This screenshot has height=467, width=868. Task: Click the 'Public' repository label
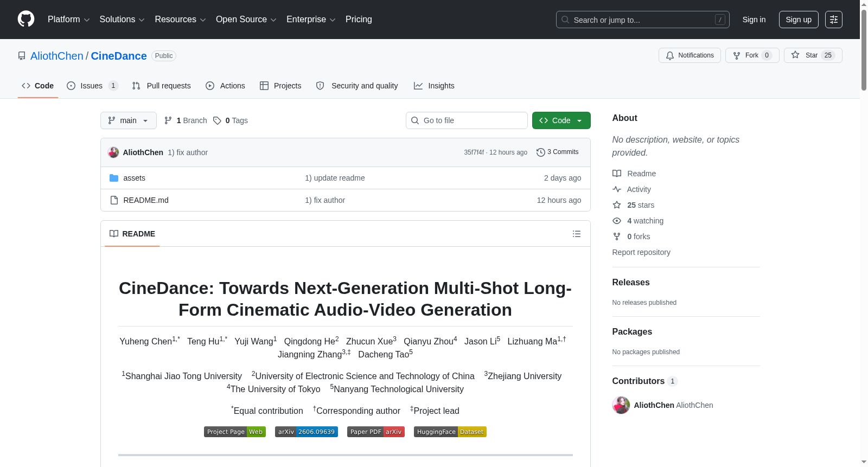164,56
